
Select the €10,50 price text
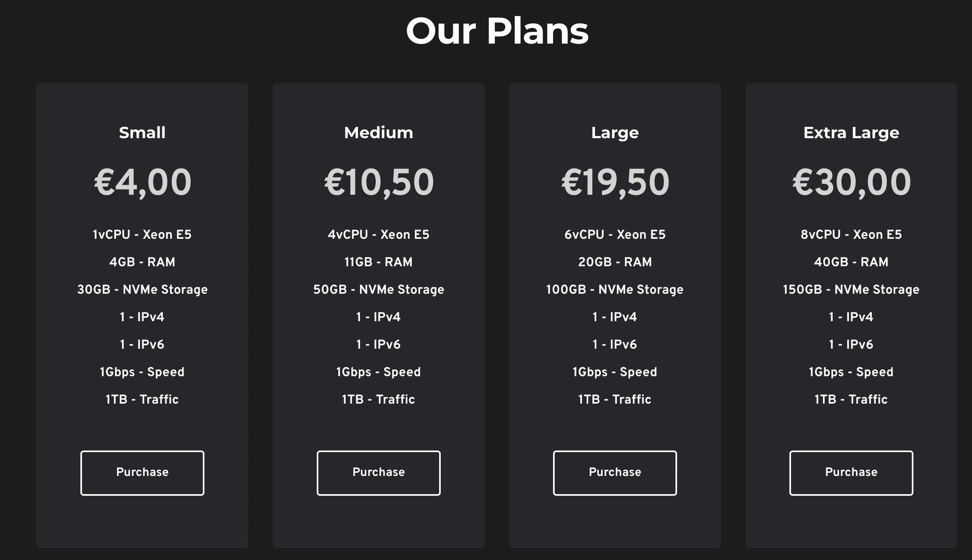pos(379,183)
